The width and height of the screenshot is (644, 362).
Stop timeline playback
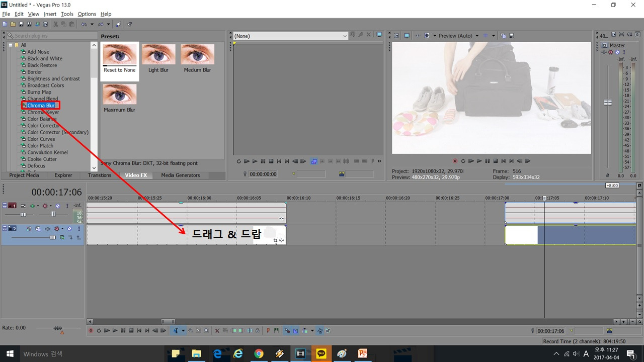point(131,330)
